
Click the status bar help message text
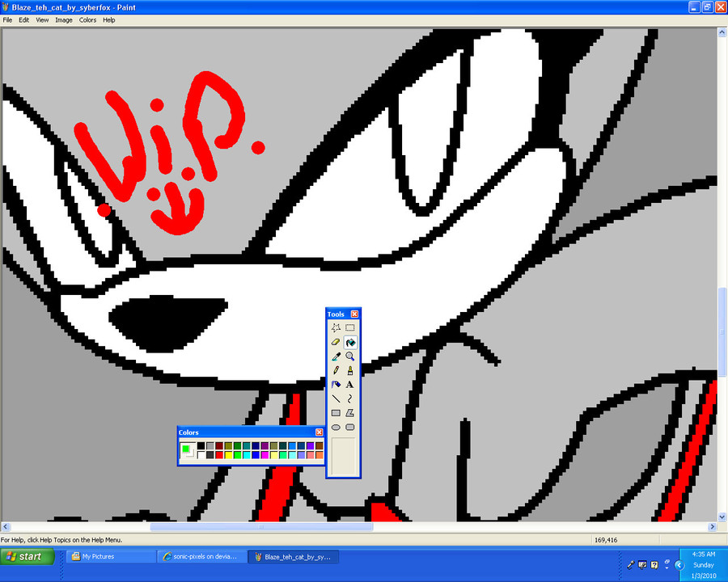pos(61,540)
